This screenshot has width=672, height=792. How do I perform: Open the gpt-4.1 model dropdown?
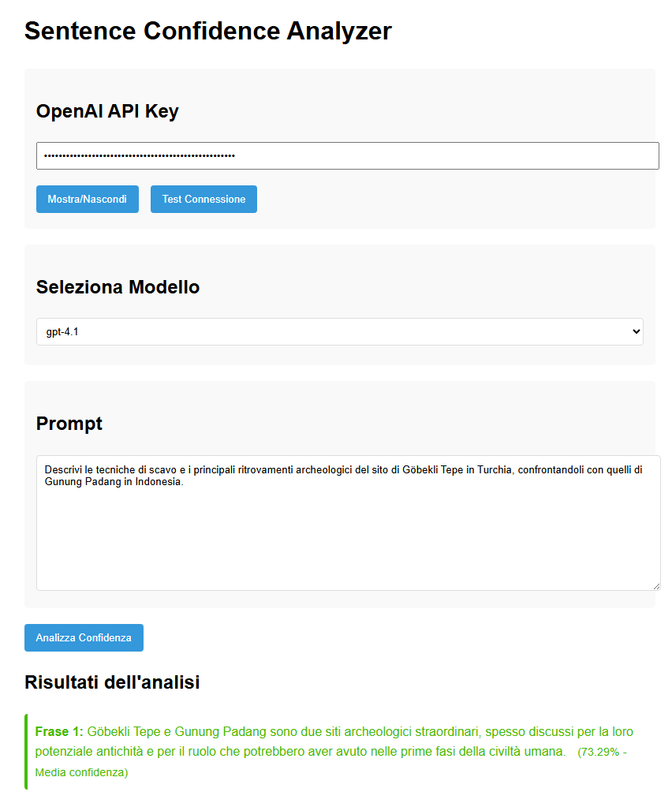point(339,332)
